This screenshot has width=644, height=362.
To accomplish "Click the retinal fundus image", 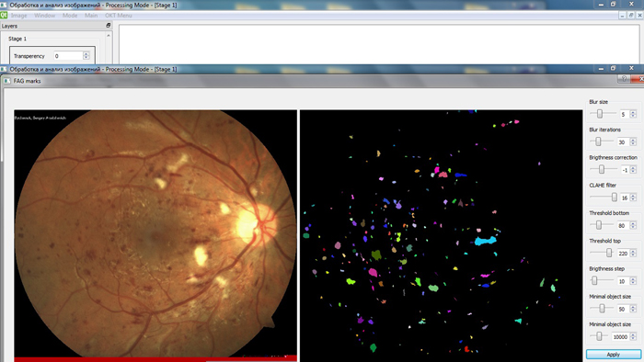I will point(155,233).
